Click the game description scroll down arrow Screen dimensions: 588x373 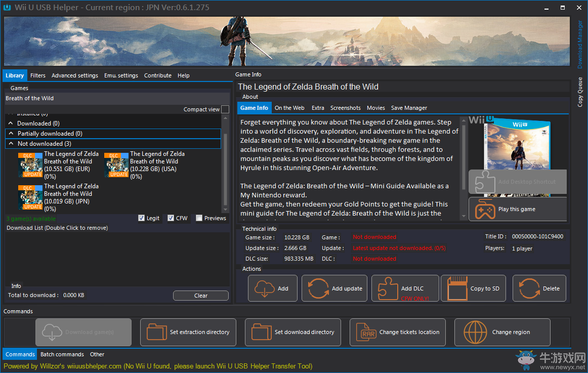pos(464,216)
